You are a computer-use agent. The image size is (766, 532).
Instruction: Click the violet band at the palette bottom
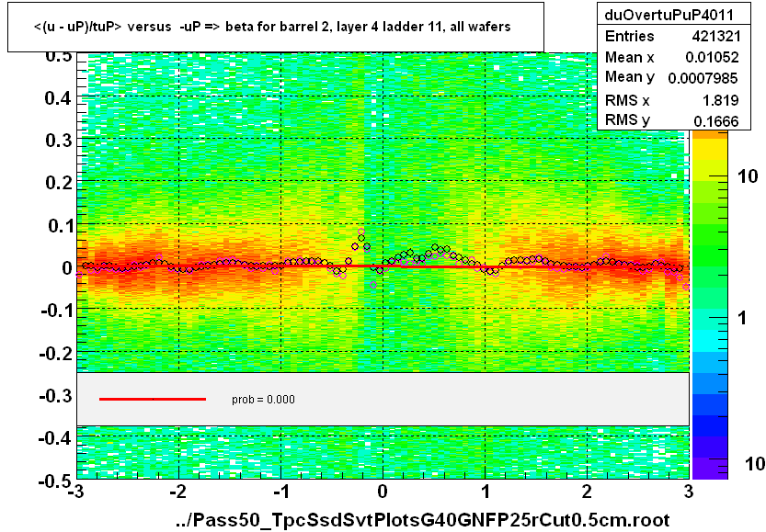point(709,468)
